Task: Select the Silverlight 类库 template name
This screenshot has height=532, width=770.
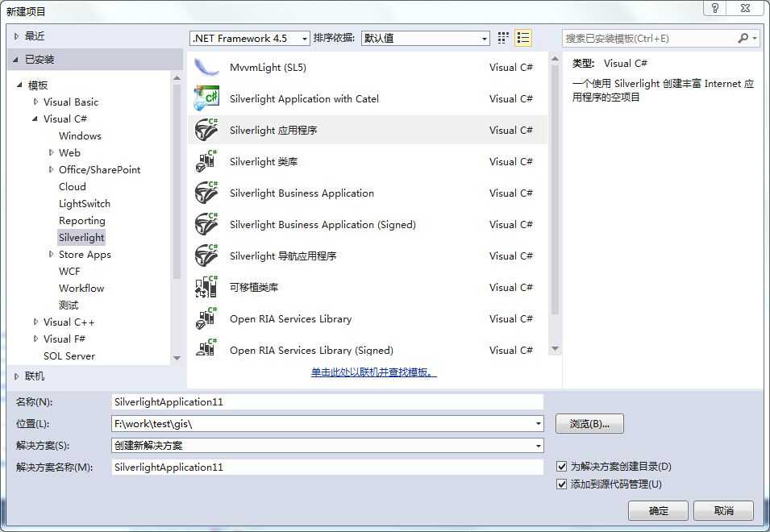Action: [264, 161]
